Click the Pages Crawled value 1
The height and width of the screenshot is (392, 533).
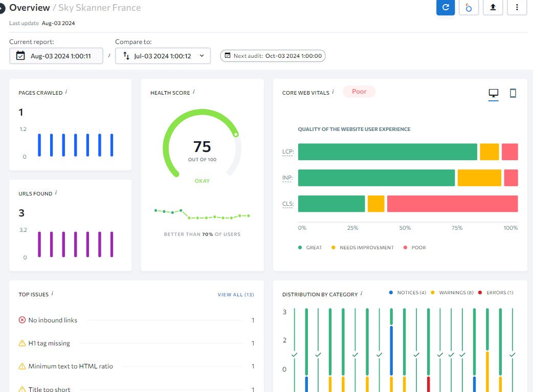(21, 112)
